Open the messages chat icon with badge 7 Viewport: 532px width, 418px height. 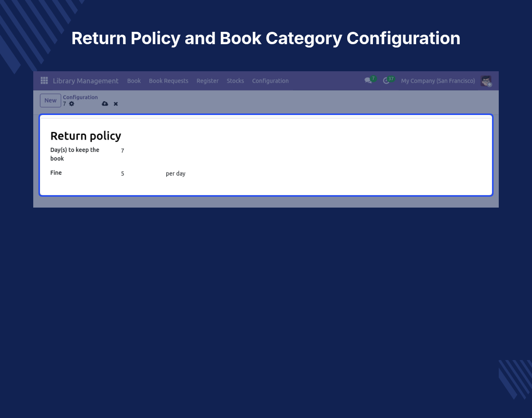(370, 80)
